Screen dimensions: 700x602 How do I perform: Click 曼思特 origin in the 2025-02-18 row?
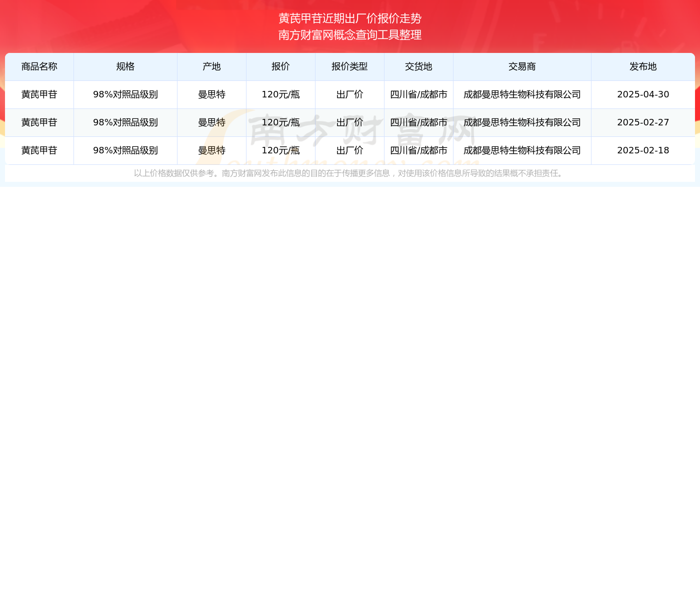212,150
